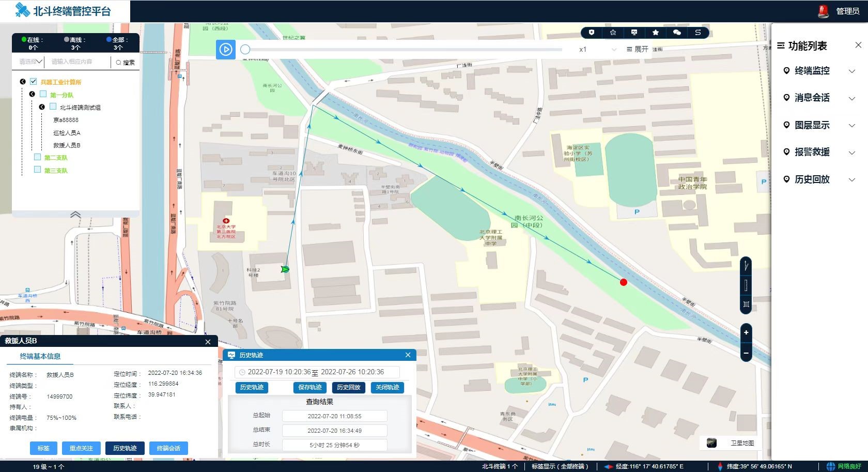Close the 救援人员B info panel

tap(208, 342)
